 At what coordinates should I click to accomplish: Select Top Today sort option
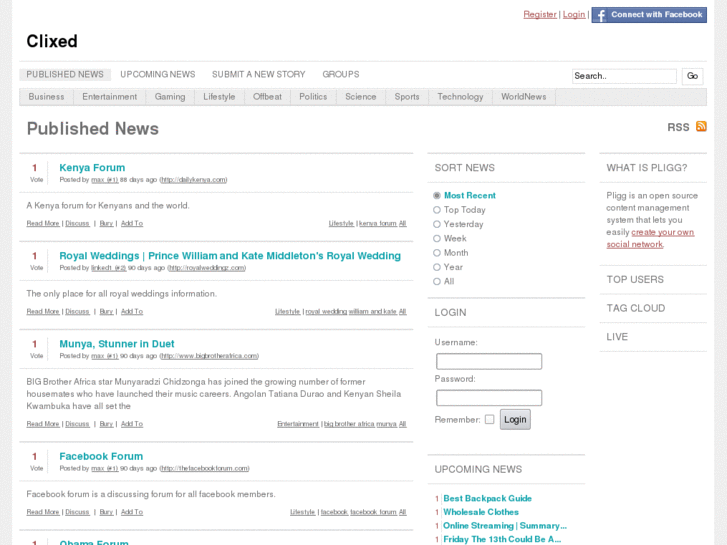tap(437, 210)
